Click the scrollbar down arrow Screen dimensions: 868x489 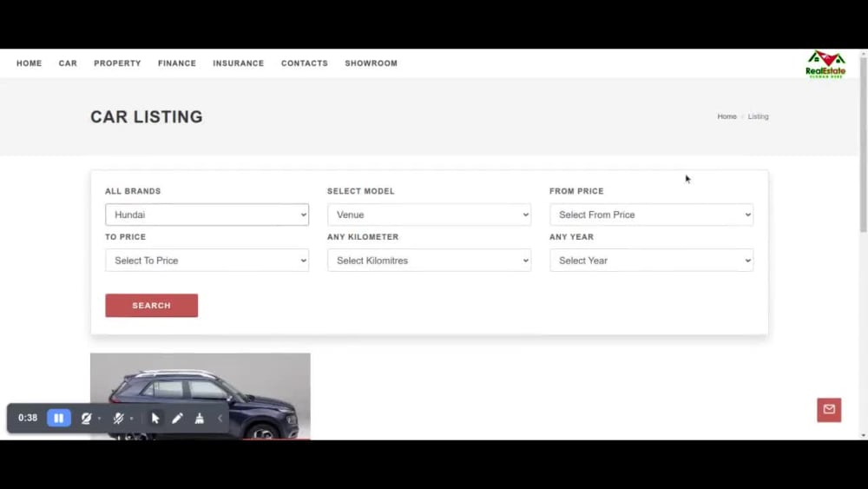pyautogui.click(x=863, y=436)
